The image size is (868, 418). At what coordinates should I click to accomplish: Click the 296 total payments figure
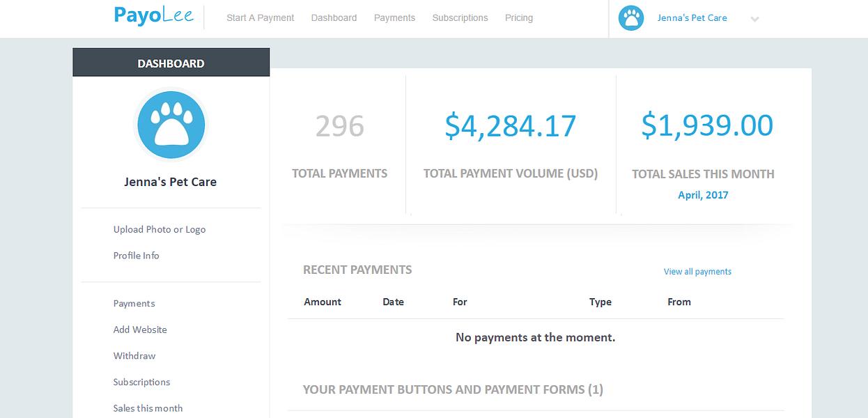[340, 126]
